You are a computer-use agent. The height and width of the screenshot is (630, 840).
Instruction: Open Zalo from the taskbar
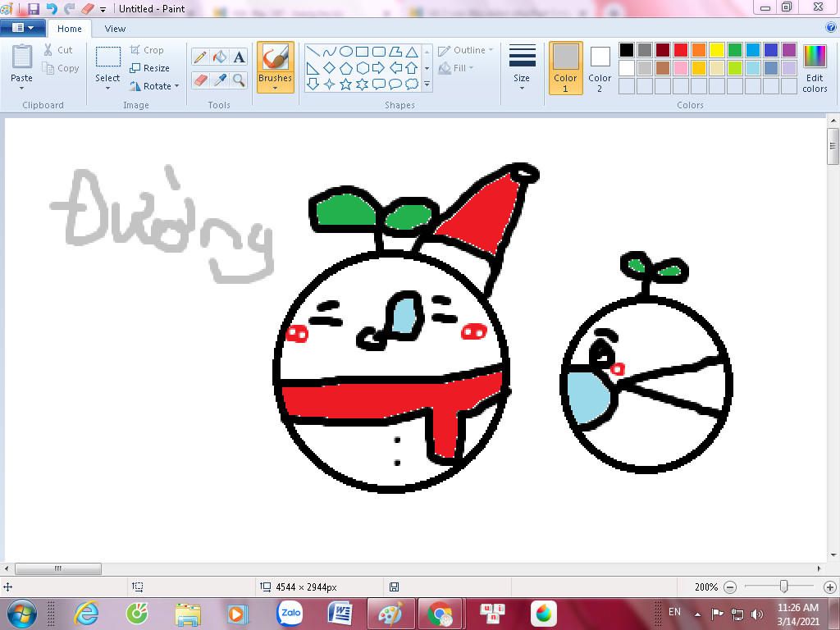coord(290,613)
